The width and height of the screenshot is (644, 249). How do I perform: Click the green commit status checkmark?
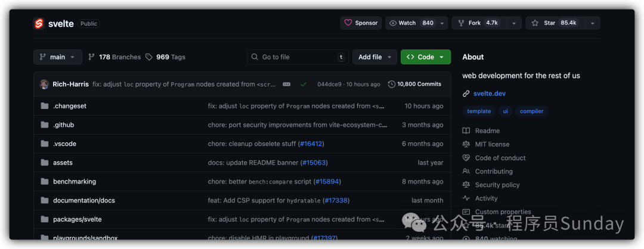pyautogui.click(x=304, y=85)
